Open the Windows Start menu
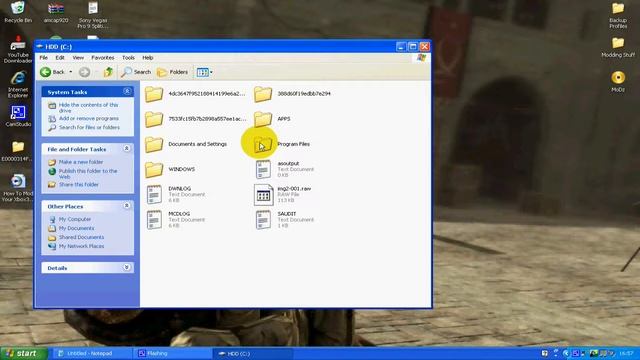Viewport: 640px width, 360px height. coord(24,353)
